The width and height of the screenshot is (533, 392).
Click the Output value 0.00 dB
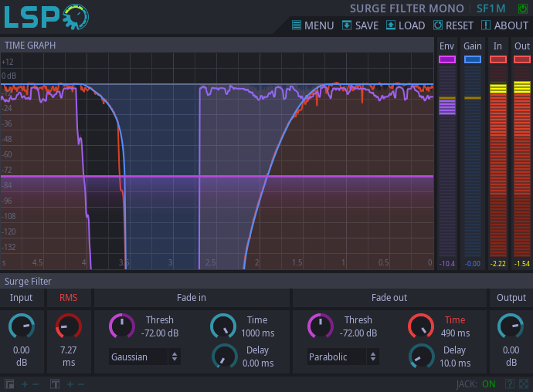point(511,357)
